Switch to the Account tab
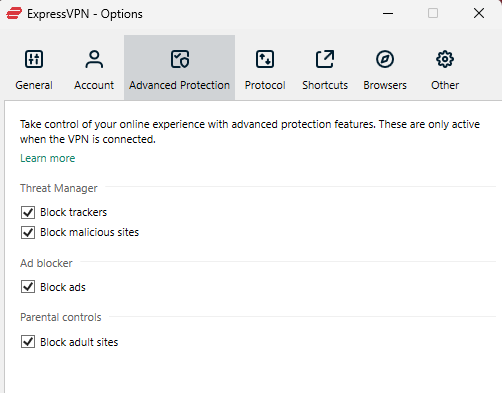502x393 pixels. 94,68
